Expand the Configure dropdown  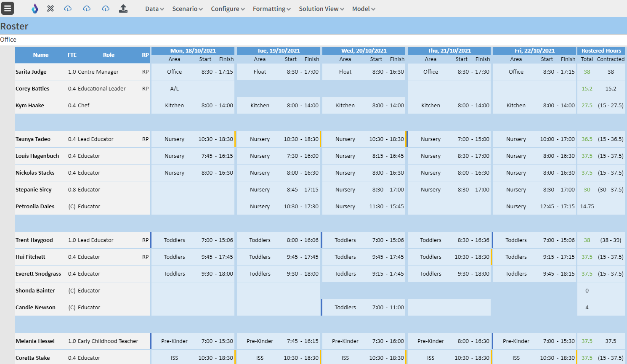(227, 8)
